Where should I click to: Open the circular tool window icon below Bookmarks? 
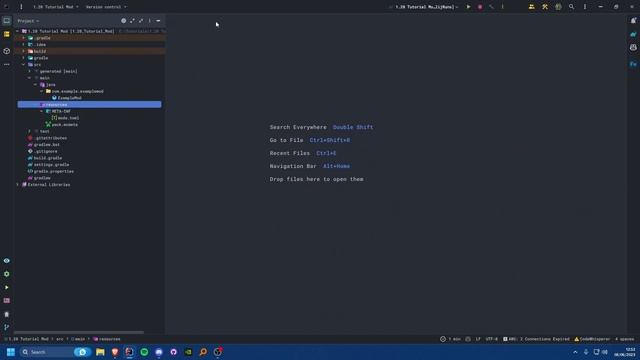tap(7, 51)
